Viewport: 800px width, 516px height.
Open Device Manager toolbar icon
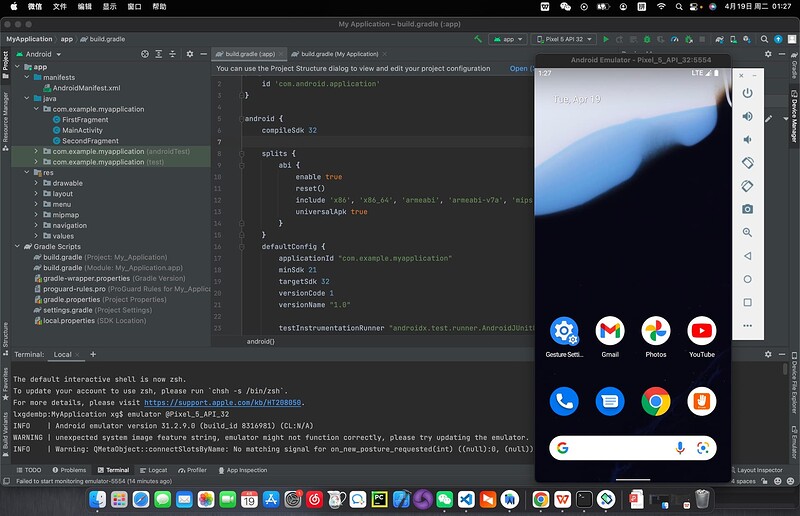(x=733, y=39)
